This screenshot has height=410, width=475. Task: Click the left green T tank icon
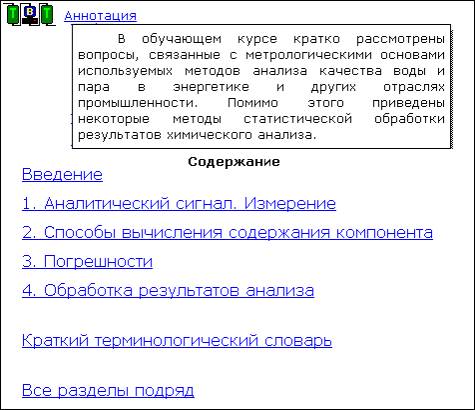pos(13,15)
